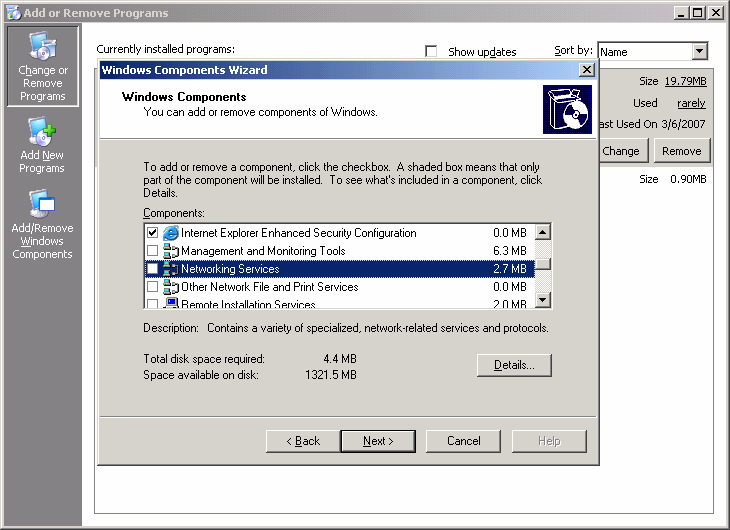Screen dimensions: 730x530
Task: Proceed with the Next button
Action: coord(378,441)
